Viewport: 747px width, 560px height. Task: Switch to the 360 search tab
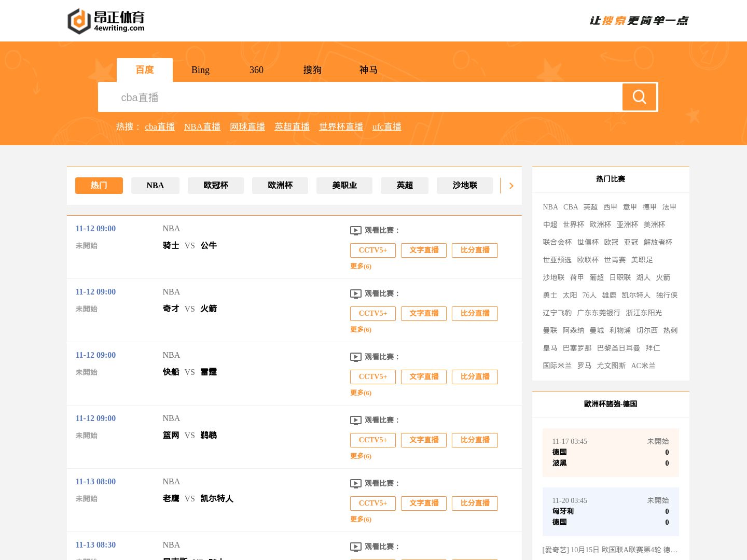(256, 70)
